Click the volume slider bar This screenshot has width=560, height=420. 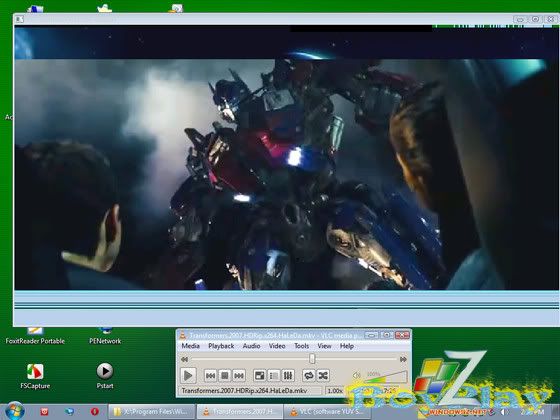[x=386, y=377]
